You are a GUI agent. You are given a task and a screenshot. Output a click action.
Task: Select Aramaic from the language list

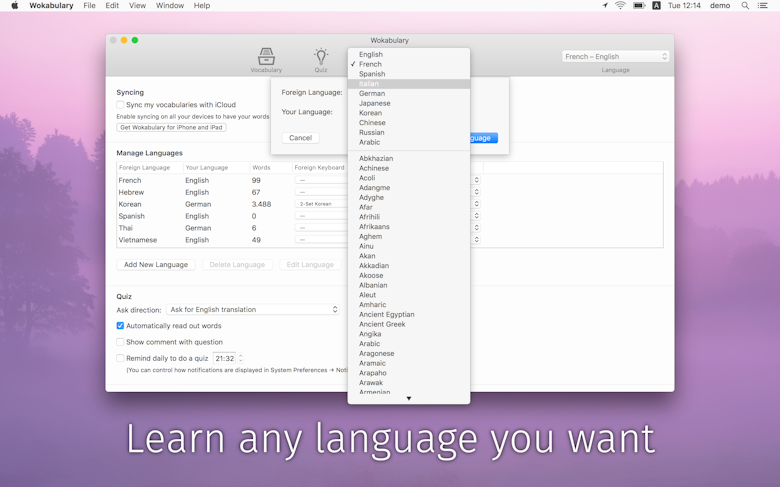coord(409,363)
